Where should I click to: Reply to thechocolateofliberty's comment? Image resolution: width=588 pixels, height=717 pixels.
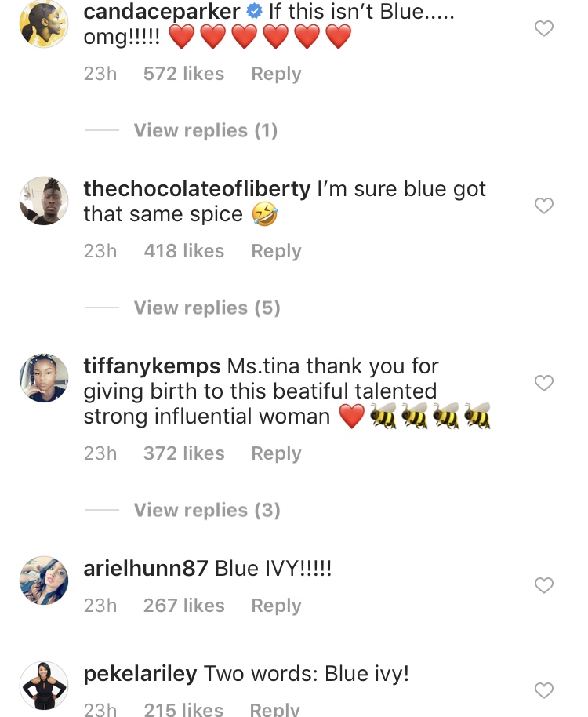276,251
